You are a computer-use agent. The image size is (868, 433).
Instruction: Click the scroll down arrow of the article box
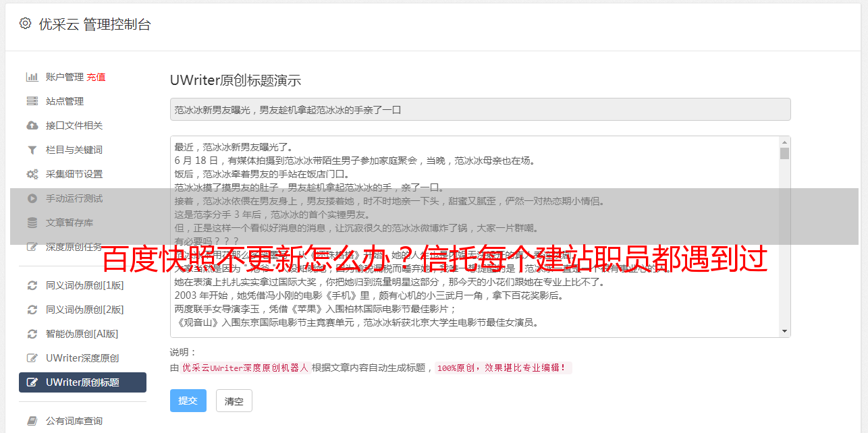point(784,331)
